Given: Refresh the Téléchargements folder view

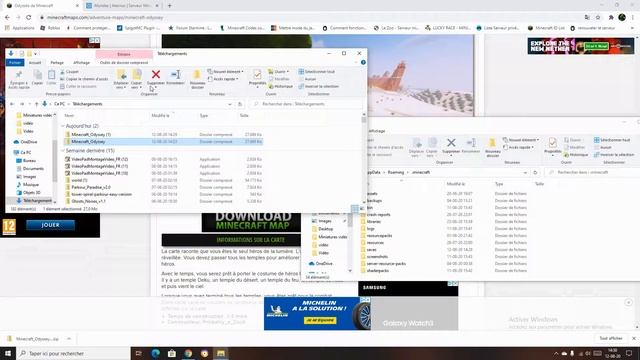Looking at the screenshot, I should [240, 104].
